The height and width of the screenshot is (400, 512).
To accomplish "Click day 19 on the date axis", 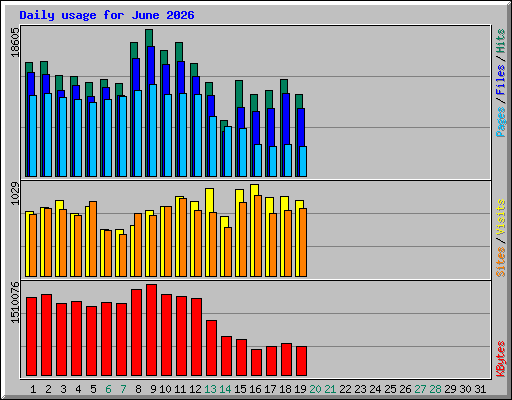I will [x=300, y=389].
